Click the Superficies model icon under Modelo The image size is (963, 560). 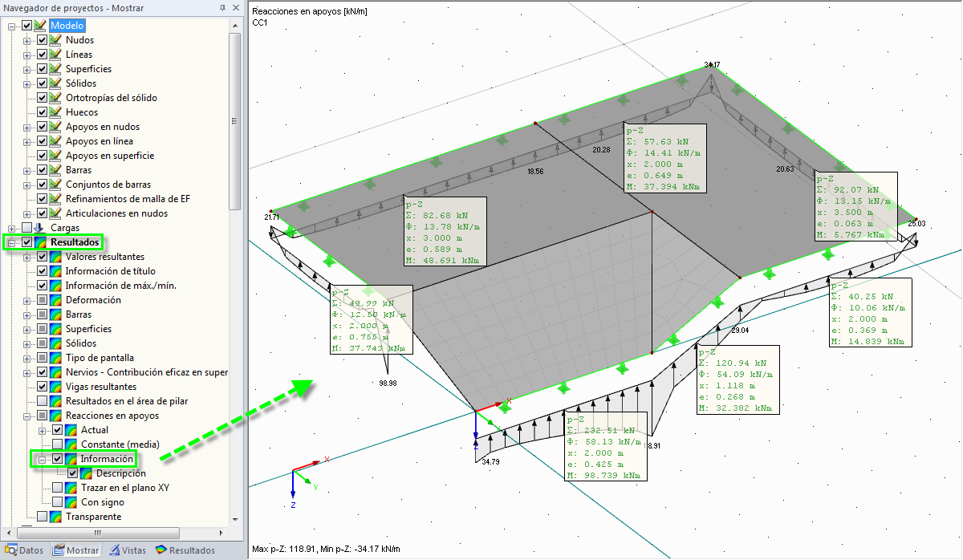pyautogui.click(x=55, y=69)
